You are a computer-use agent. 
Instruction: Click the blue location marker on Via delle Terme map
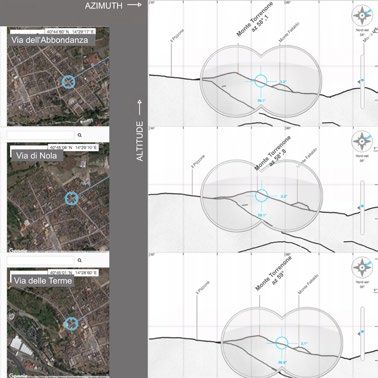tap(71, 323)
